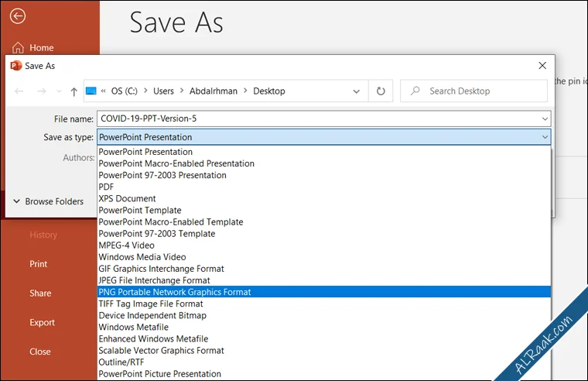
Task: Refresh the Desktop folder listing
Action: pos(381,91)
